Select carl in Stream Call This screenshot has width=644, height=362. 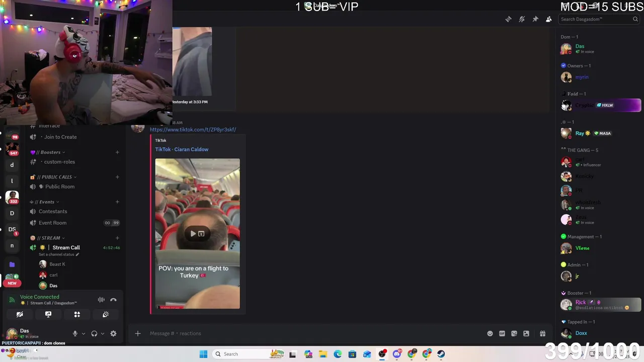pyautogui.click(x=53, y=275)
